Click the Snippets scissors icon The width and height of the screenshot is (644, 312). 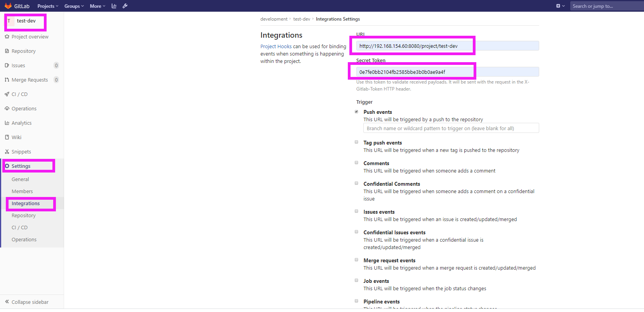7,152
